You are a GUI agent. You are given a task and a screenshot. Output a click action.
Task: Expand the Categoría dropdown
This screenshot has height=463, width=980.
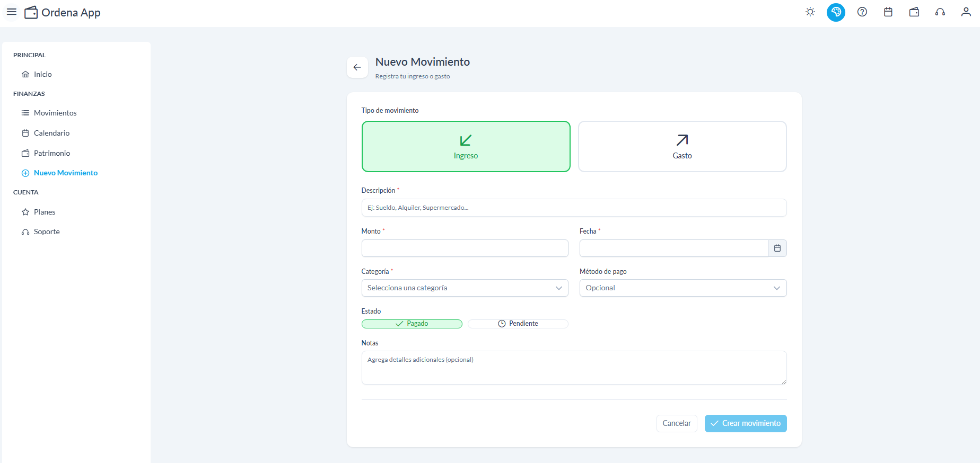[465, 288]
